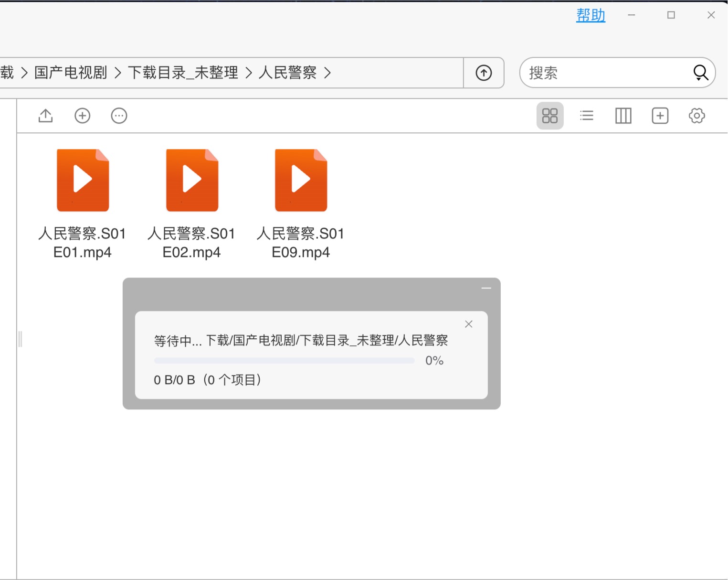Open the 帮助 help link
Viewport: 728px width, 580px height.
[x=591, y=15]
